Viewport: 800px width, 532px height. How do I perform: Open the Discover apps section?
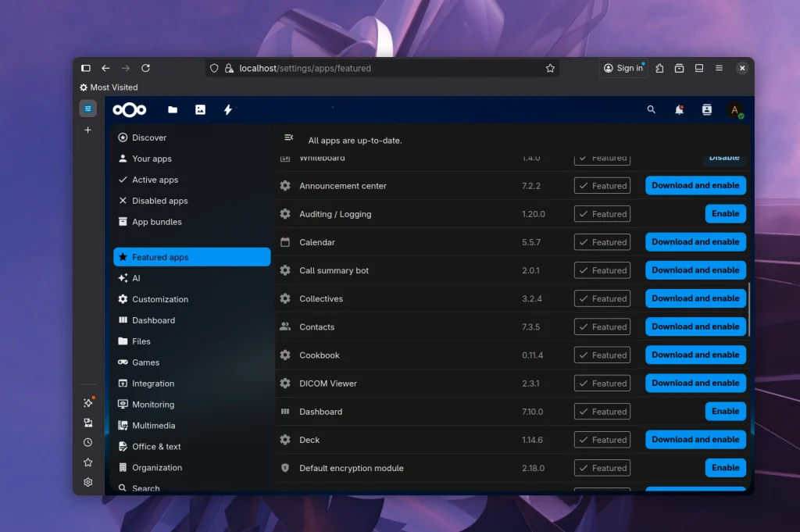(192, 137)
